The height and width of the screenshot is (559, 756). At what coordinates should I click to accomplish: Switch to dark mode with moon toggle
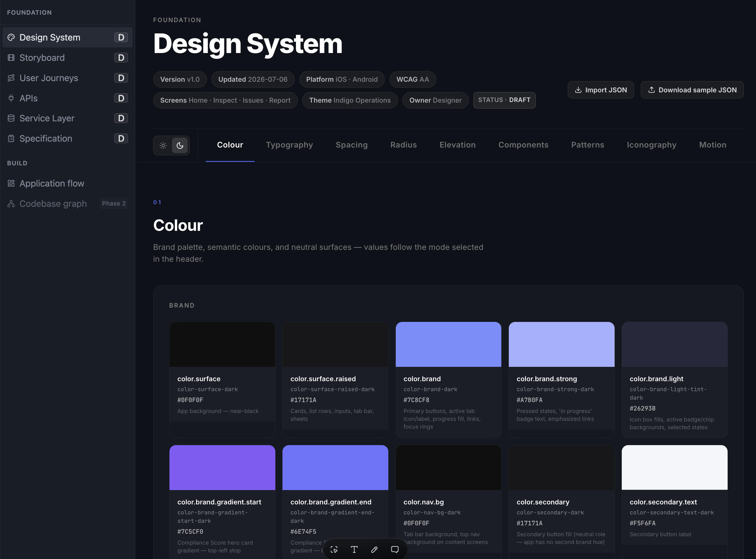click(x=180, y=145)
